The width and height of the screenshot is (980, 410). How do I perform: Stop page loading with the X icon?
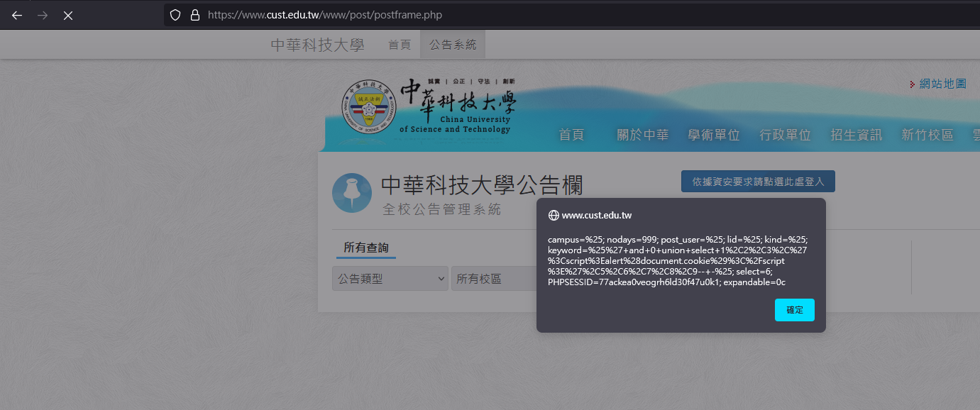68,15
